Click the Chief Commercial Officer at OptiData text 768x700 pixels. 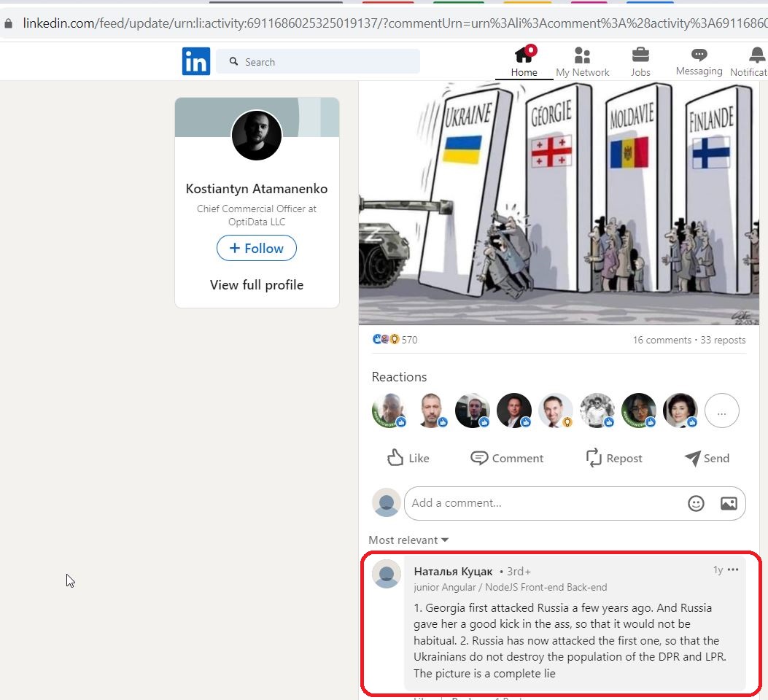[x=257, y=215]
